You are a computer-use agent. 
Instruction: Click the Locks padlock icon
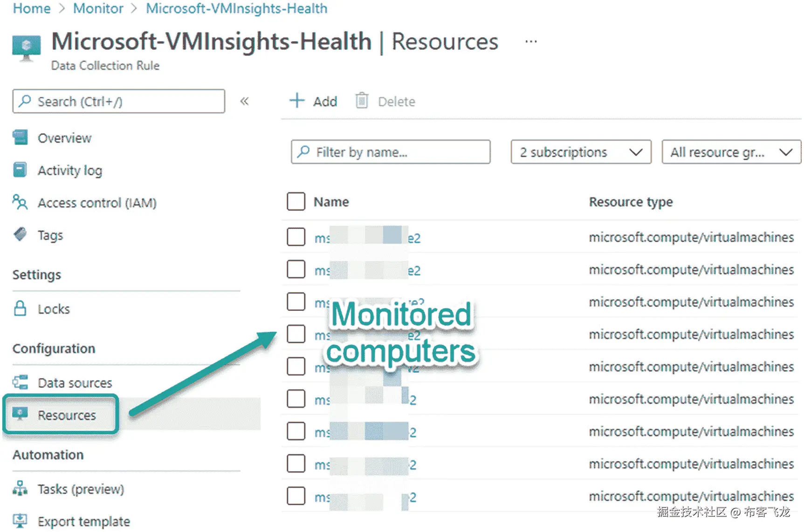pos(20,308)
